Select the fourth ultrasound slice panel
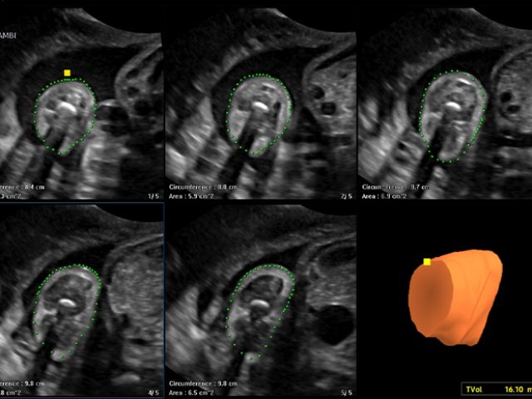The height and width of the screenshot is (399, 532). pyautogui.click(x=81, y=299)
